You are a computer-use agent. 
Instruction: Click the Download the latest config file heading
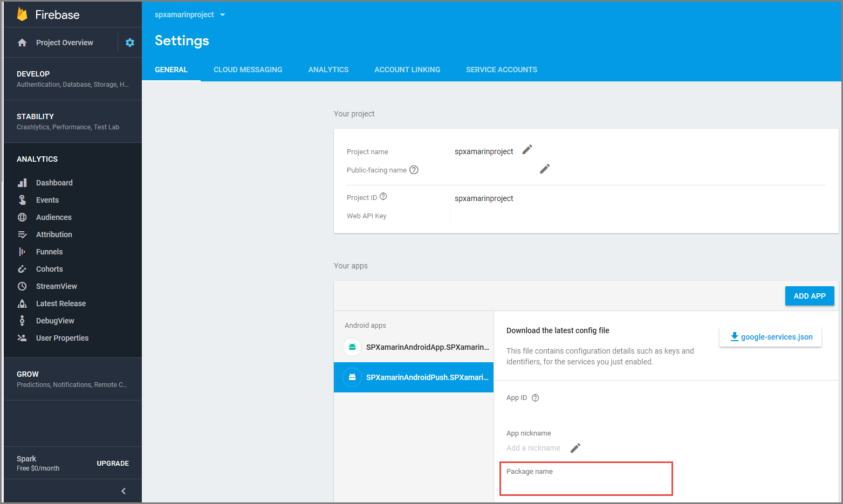click(x=558, y=330)
